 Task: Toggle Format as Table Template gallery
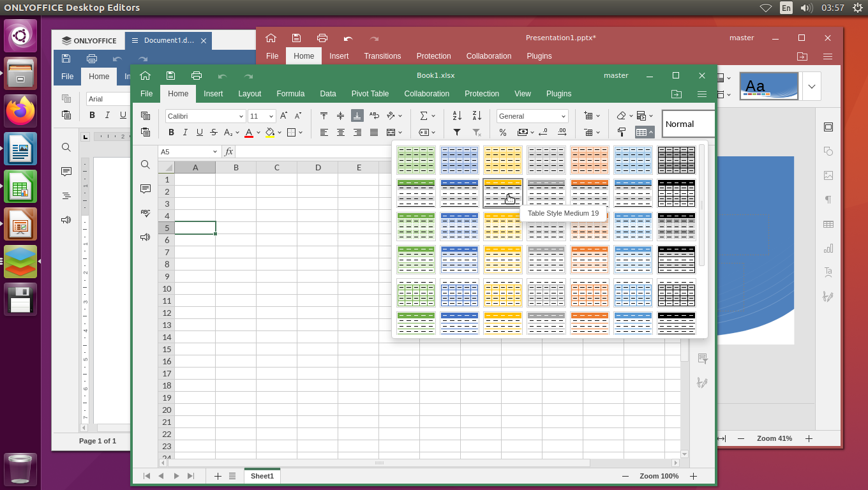pyautogui.click(x=645, y=133)
